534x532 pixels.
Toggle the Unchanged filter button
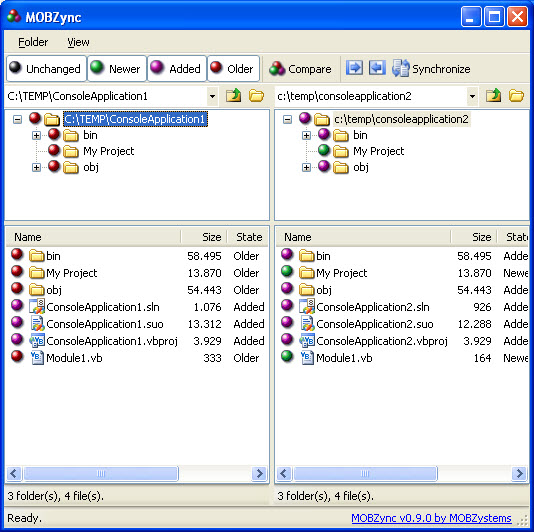coord(46,68)
